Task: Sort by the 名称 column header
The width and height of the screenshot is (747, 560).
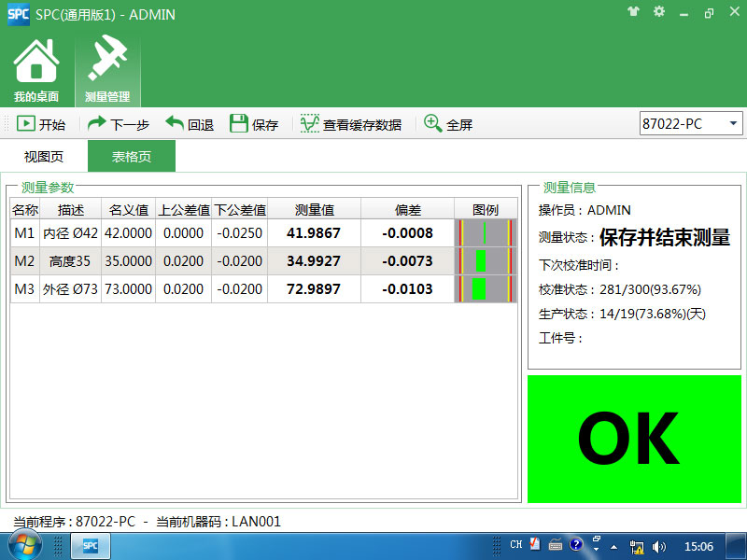Action: point(25,209)
